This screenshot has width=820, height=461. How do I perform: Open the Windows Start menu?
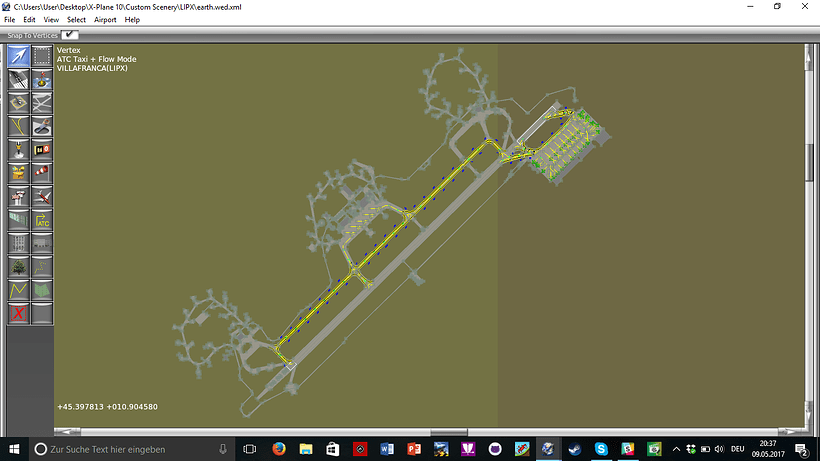pyautogui.click(x=14, y=449)
